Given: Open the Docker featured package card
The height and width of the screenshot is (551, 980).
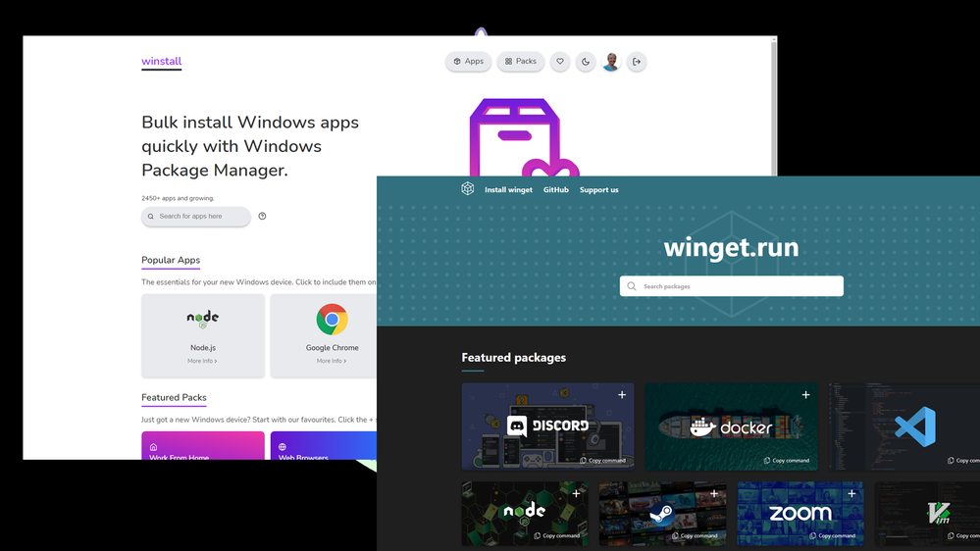Looking at the screenshot, I should [731, 426].
